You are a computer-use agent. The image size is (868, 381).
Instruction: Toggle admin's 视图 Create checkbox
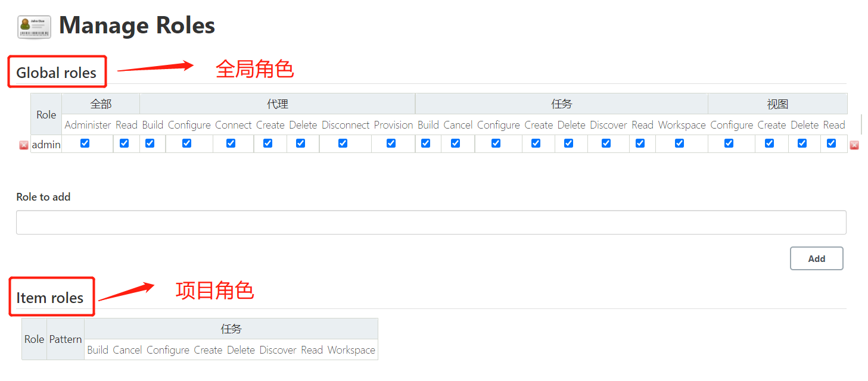[769, 143]
